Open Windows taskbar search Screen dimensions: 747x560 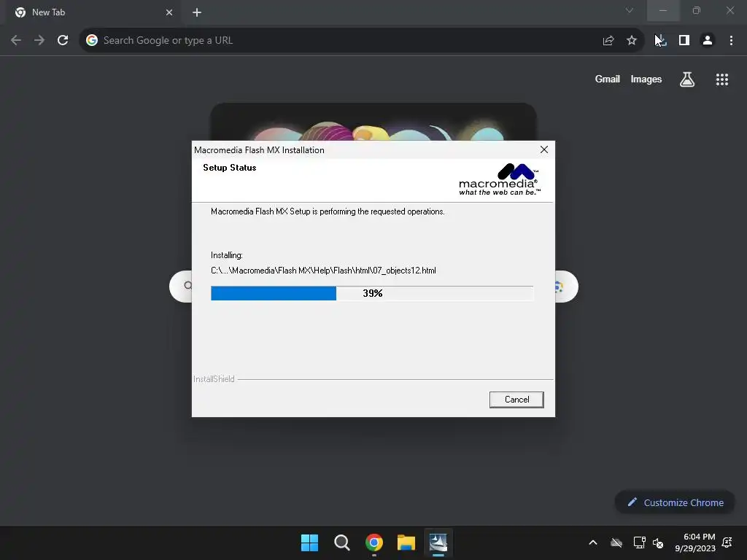[341, 542]
